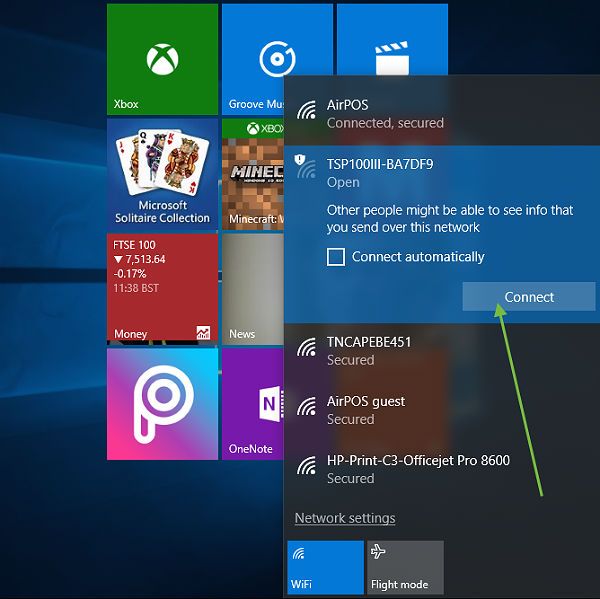Click the security warning text about this network
The height and width of the screenshot is (599, 600).
click(450, 219)
